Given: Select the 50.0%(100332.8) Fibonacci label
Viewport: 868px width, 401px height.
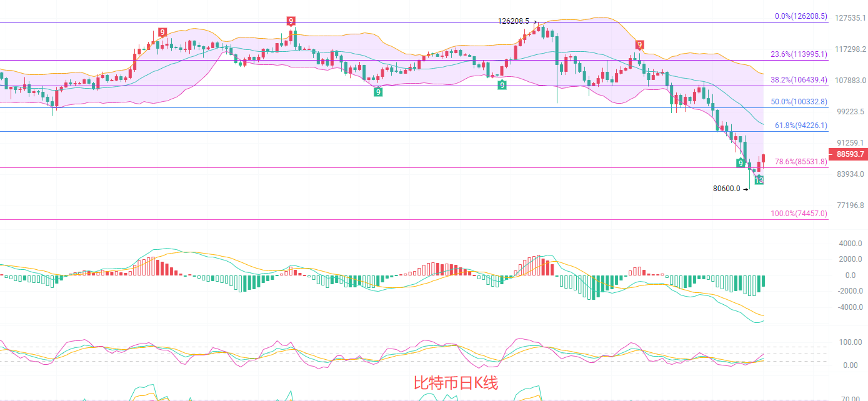Looking at the screenshot, I should point(799,101).
